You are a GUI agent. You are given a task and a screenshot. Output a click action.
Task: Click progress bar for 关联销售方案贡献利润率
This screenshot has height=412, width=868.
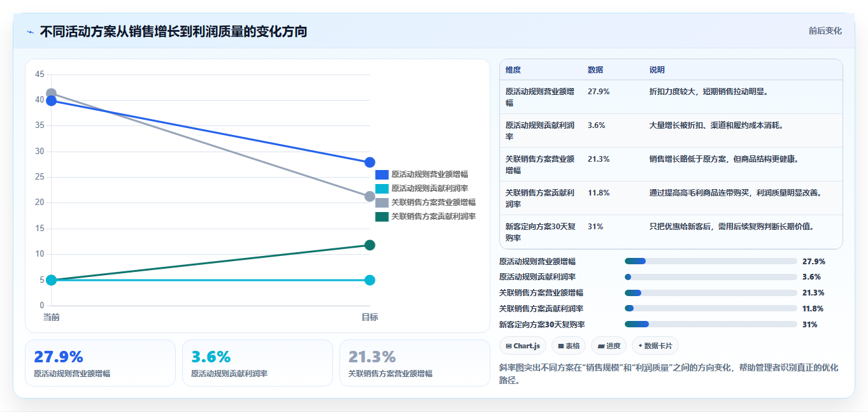pos(711,309)
